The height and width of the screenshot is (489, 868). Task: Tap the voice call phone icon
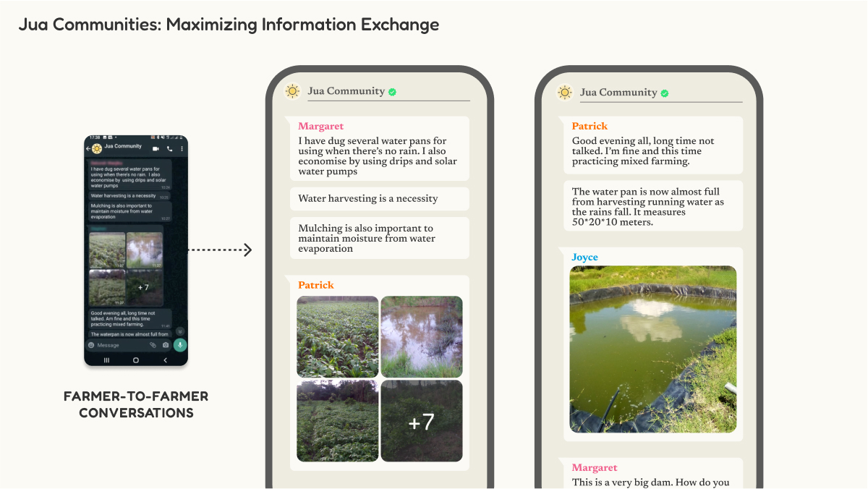(169, 149)
